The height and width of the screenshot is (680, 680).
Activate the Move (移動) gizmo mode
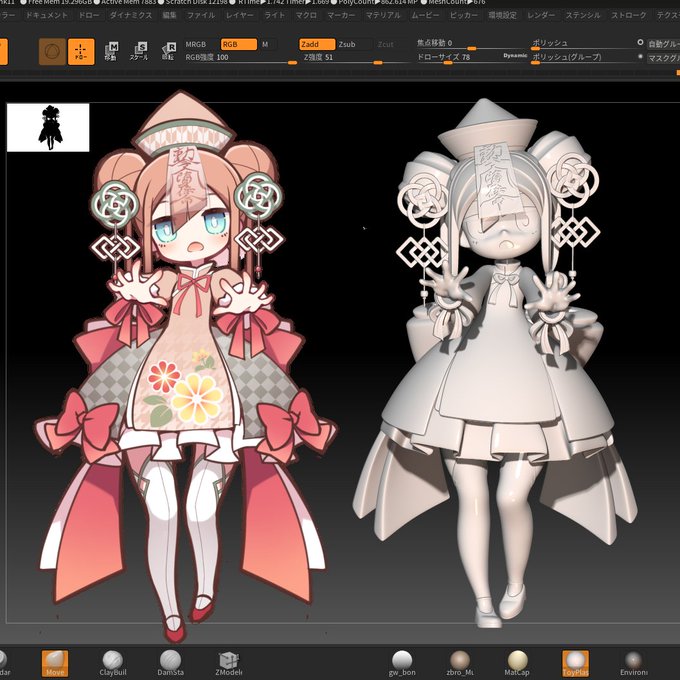(111, 51)
